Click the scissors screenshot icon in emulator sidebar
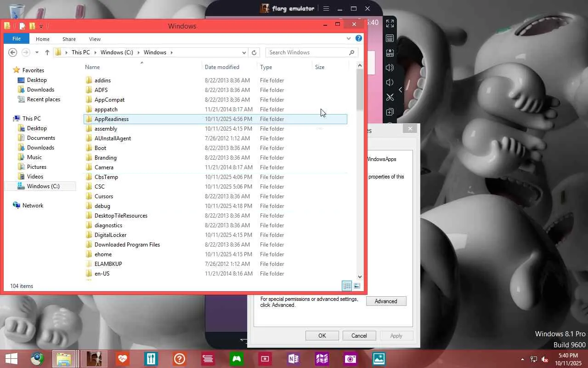The image size is (588, 368). 390,97
